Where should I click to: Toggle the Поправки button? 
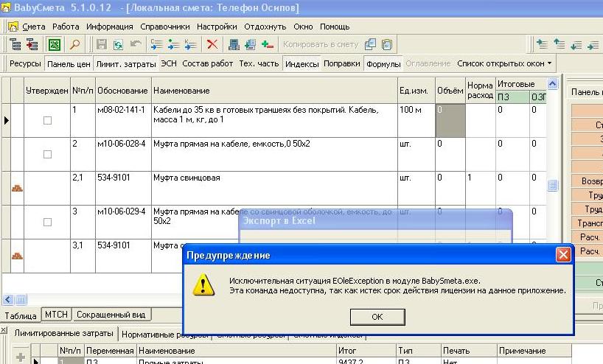pyautogui.click(x=342, y=63)
